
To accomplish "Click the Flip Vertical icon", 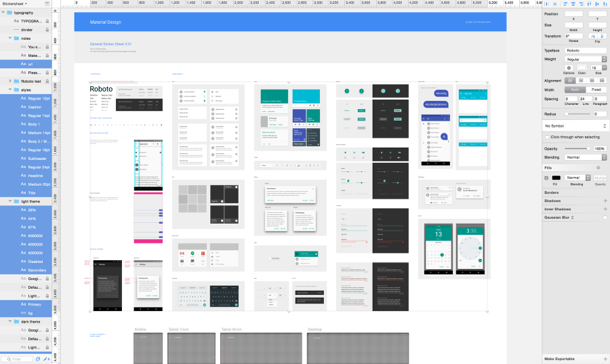I will click(602, 36).
